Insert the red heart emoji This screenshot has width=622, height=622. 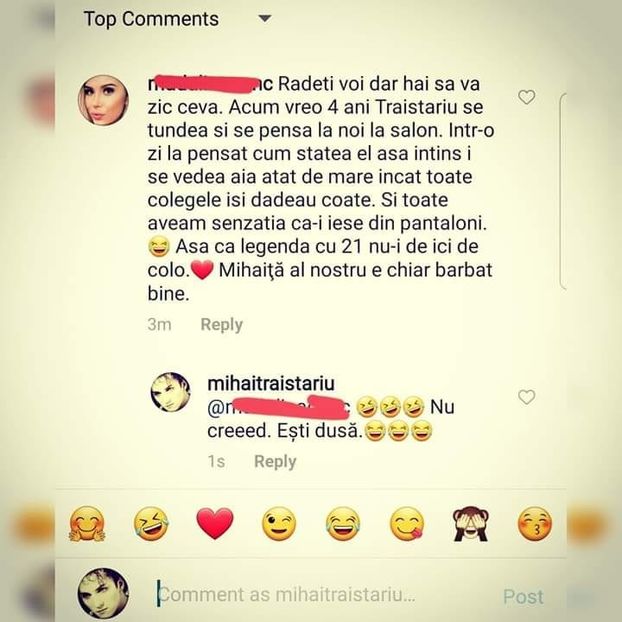pos(215,524)
